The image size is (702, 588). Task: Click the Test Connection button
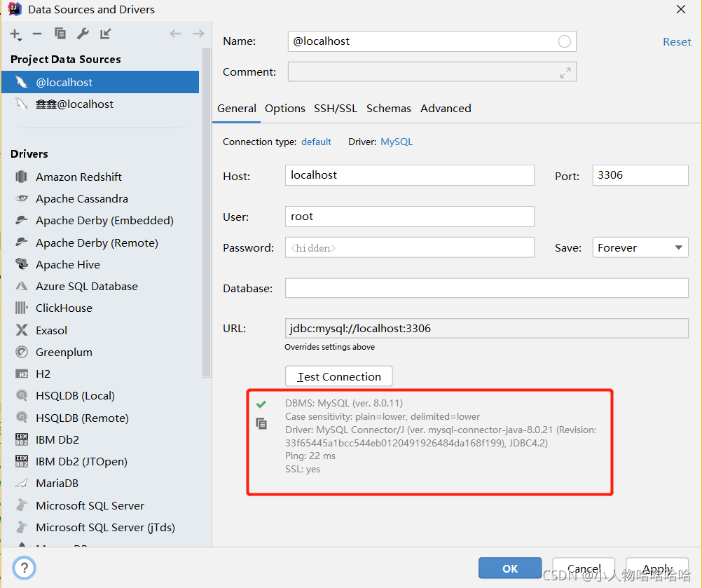point(339,376)
